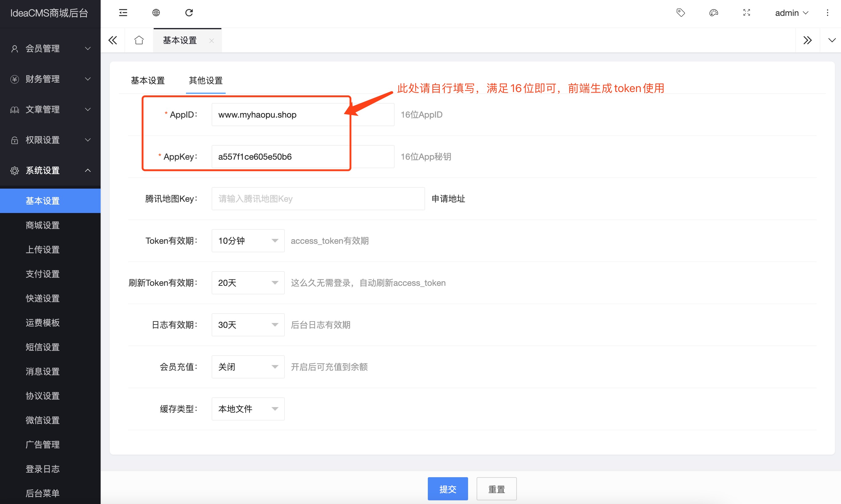Open the 申请地址 link
841x504 pixels.
[448, 199]
